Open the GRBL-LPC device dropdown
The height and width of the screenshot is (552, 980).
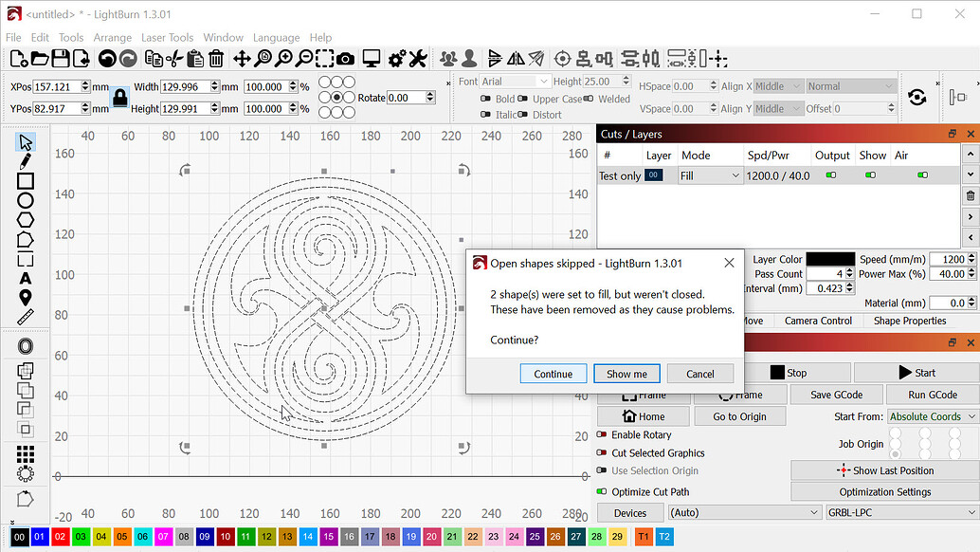click(900, 513)
